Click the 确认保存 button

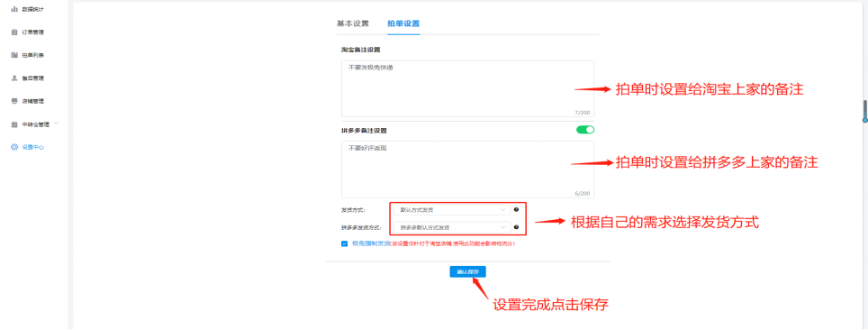click(468, 271)
